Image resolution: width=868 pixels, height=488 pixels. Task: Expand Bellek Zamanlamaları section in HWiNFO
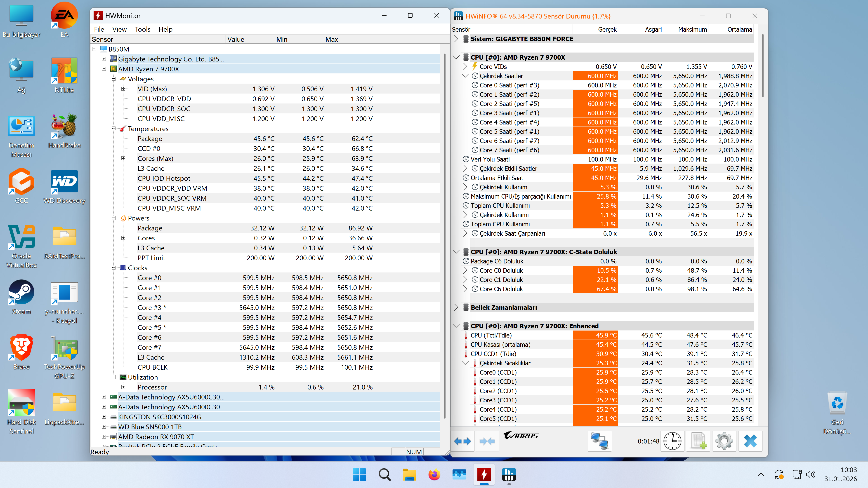pyautogui.click(x=456, y=307)
